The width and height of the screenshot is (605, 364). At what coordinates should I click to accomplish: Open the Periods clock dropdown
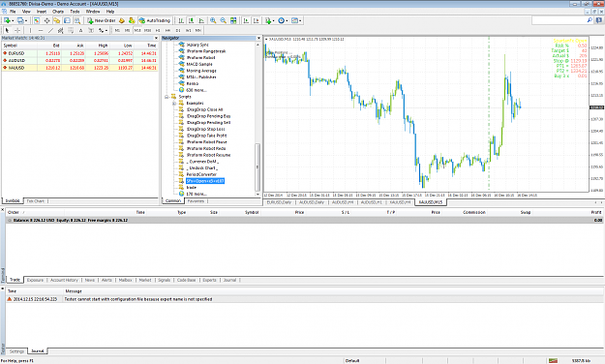click(283, 20)
